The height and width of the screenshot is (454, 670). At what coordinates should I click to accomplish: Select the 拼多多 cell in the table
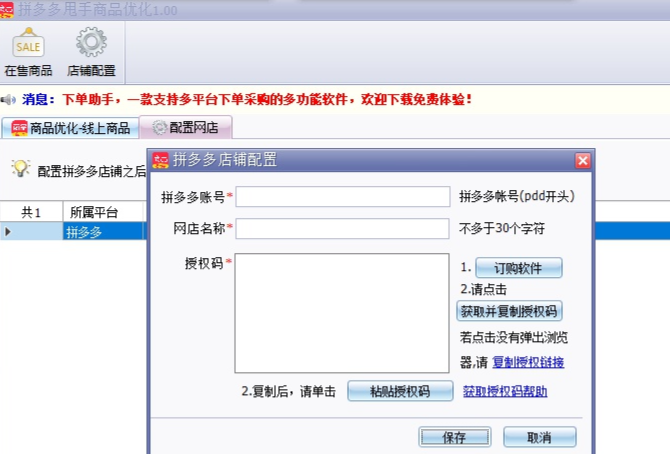pos(103,232)
